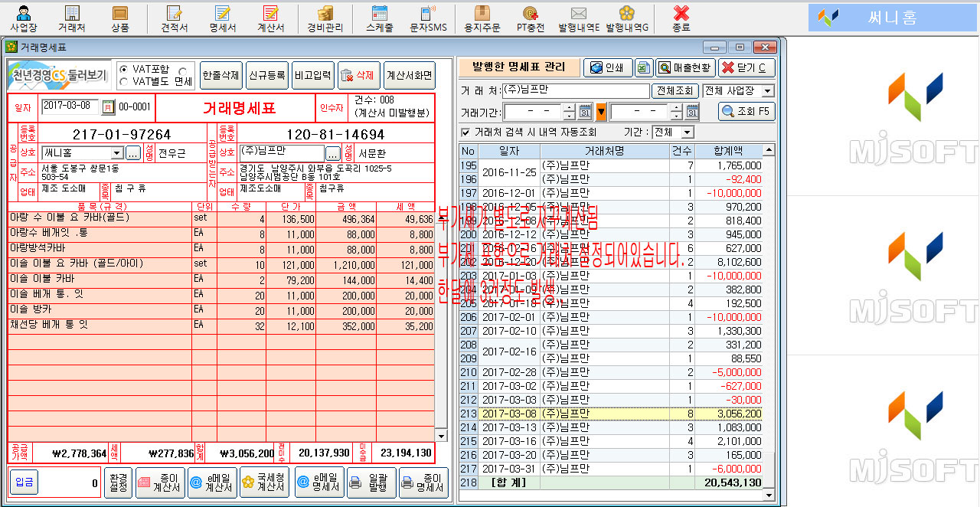Click the 전체조회 button
Image resolution: width=980 pixels, height=507 pixels.
click(675, 91)
